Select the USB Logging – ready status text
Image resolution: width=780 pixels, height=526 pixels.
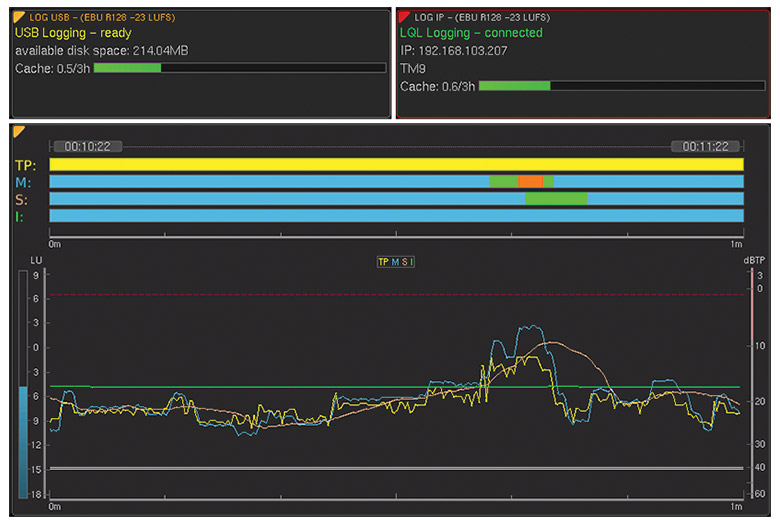coord(73,33)
